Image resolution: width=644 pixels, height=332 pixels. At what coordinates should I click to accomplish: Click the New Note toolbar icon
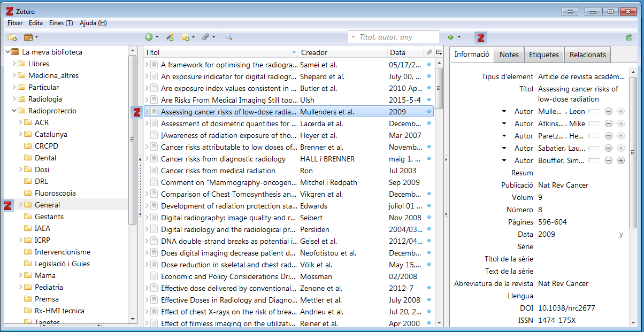(x=186, y=37)
